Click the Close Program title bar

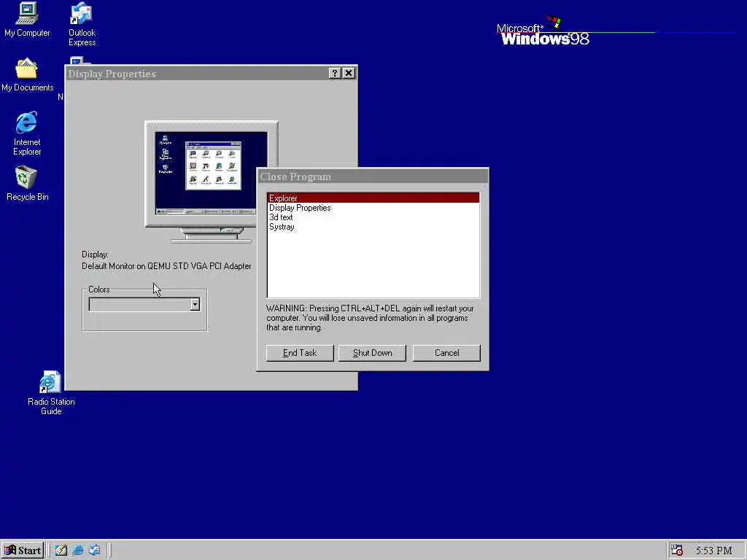pyautogui.click(x=373, y=176)
